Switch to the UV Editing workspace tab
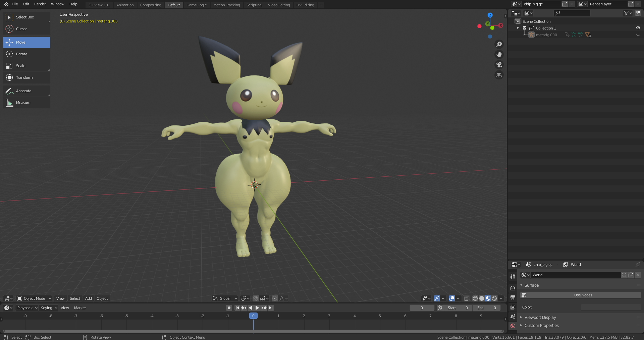This screenshot has height=340, width=644. [x=305, y=5]
